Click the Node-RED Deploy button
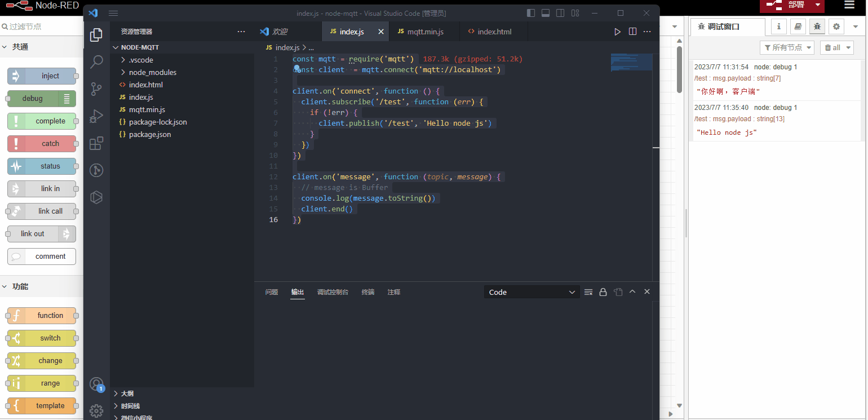868x420 pixels. coord(786,5)
